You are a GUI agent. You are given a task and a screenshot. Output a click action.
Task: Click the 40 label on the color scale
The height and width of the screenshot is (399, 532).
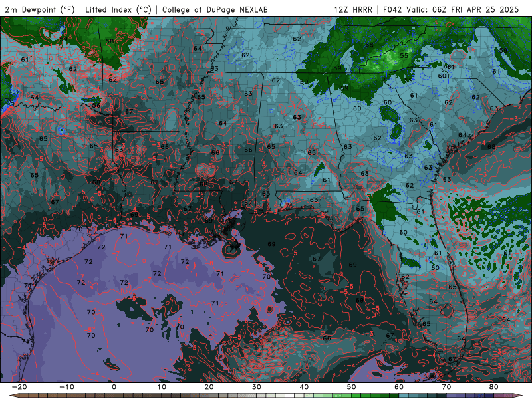click(304, 387)
